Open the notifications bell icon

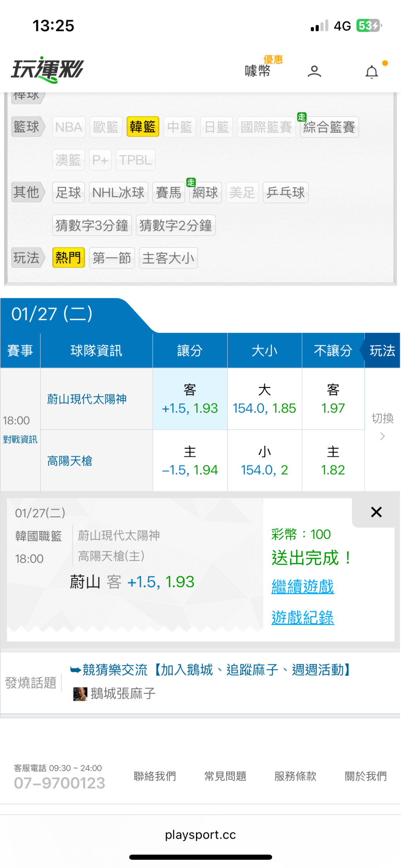pos(372,72)
